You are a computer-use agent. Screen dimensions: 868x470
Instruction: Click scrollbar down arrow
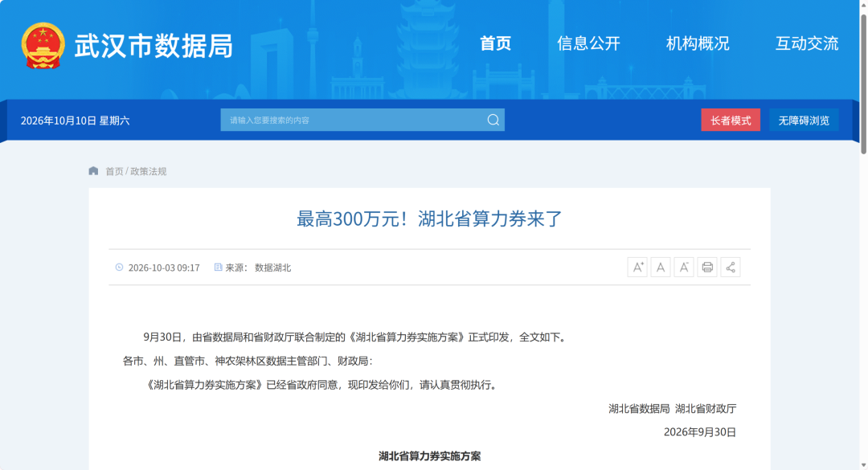[x=863, y=465]
